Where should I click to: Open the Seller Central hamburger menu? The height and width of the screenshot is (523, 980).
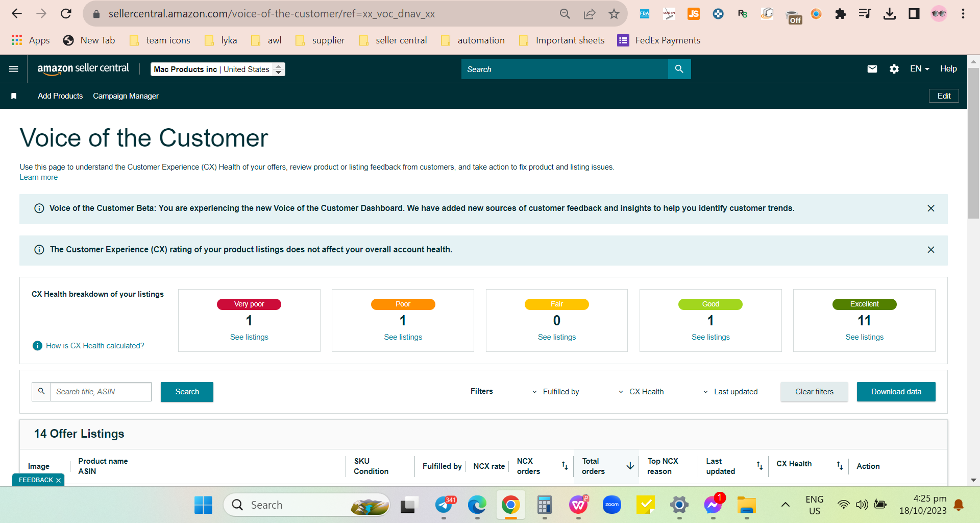click(14, 69)
